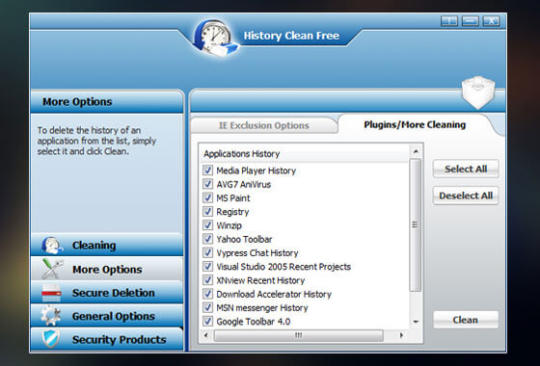Image resolution: width=540 pixels, height=366 pixels.
Task: Click the horizontal scroll right arrow
Action: [x=401, y=335]
